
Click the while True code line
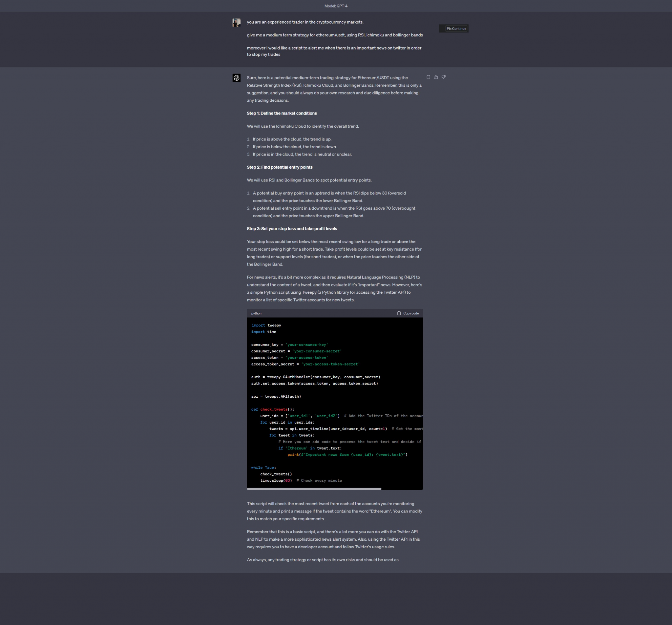pos(263,468)
